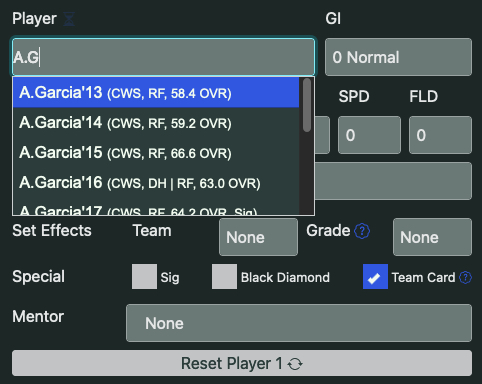This screenshot has height=384, width=482.
Task: Click the refresh icon on Reset Player 1
Action: pos(295,364)
